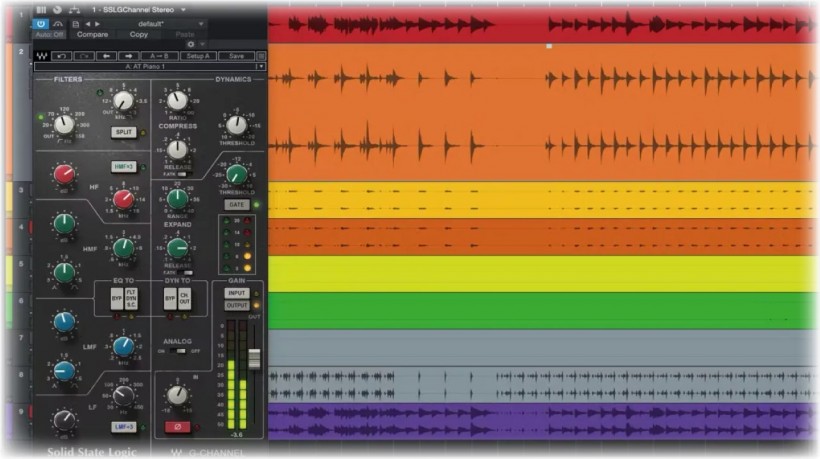Toggle the plugin power bypass button
Viewport: 820px width, 459px height.
41,24
